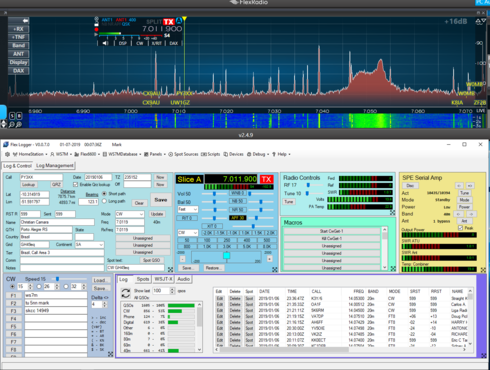Open the HomeStation dropdown menu
The image size is (490, 370).
pos(30,154)
